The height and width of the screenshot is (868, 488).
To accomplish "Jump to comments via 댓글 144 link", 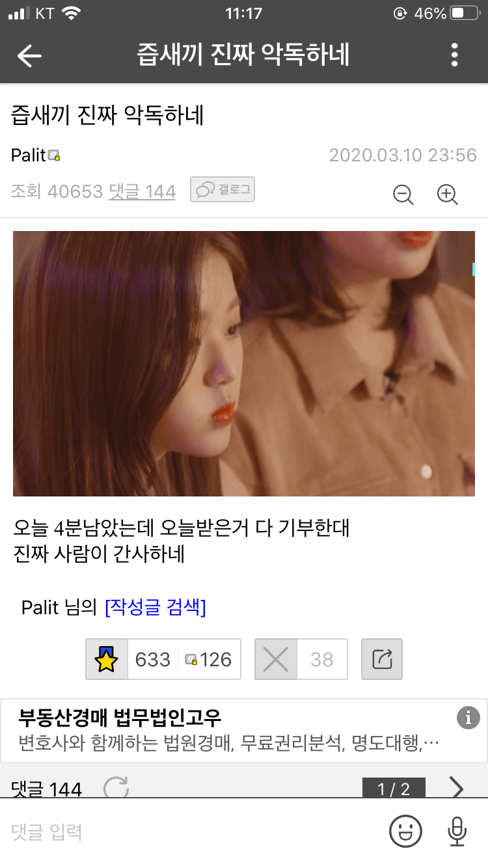I will tap(142, 191).
